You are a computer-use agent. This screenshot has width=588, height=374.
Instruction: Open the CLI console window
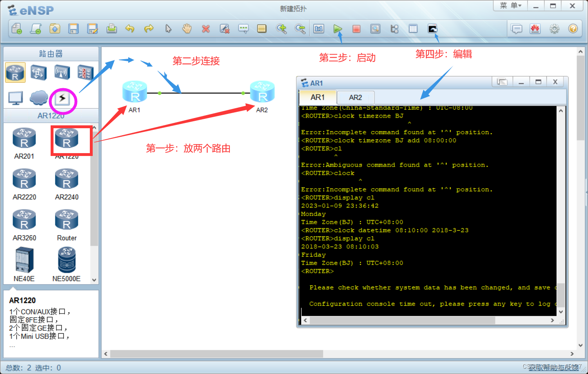[x=432, y=29]
